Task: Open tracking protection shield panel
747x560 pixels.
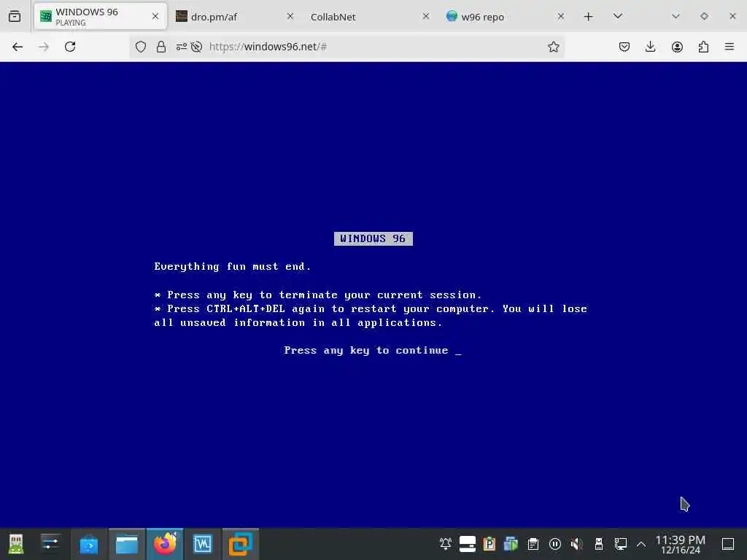Action: pyautogui.click(x=141, y=47)
